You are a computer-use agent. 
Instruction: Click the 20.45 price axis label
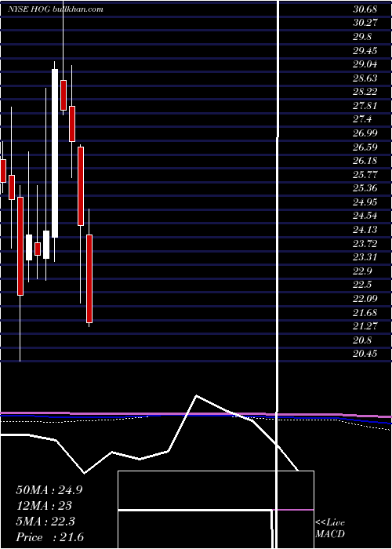365,354
